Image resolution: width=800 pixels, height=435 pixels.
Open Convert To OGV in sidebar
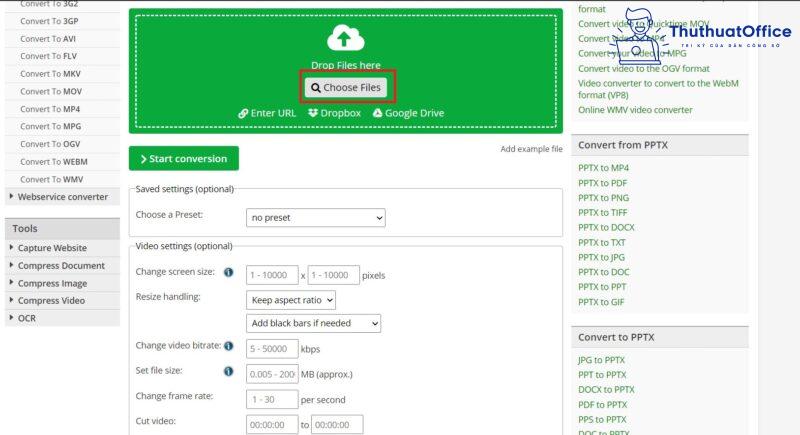pyautogui.click(x=50, y=144)
